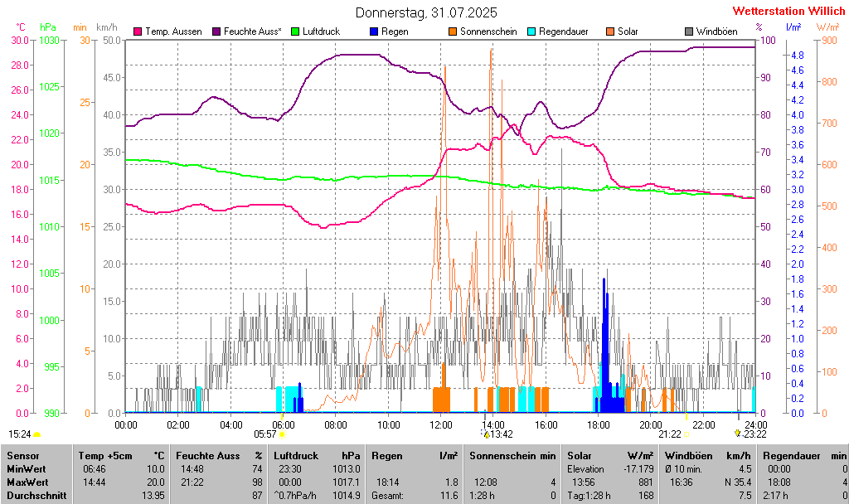Click the 12:00 label on the time axis
This screenshot has height=504, width=849.
pyautogui.click(x=441, y=425)
